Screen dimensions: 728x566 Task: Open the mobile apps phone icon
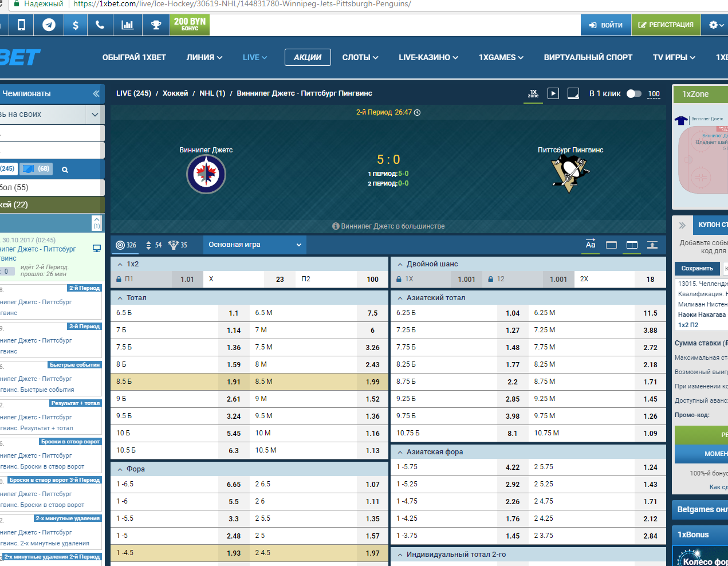pyautogui.click(x=21, y=25)
